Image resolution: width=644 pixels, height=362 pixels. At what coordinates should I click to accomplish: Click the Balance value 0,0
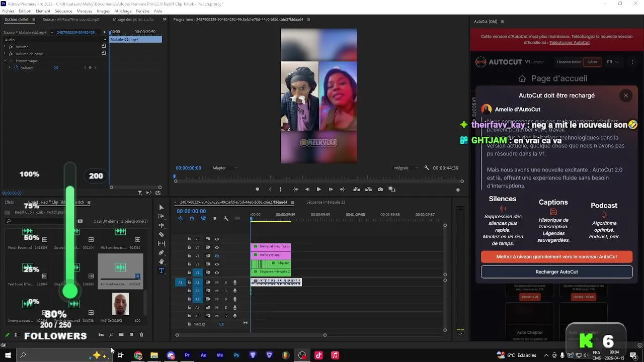point(56,68)
